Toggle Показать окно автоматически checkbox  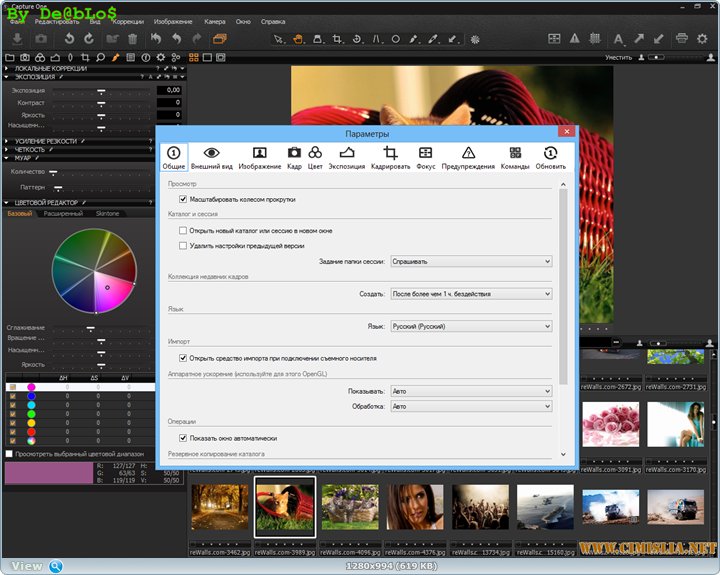click(x=183, y=438)
